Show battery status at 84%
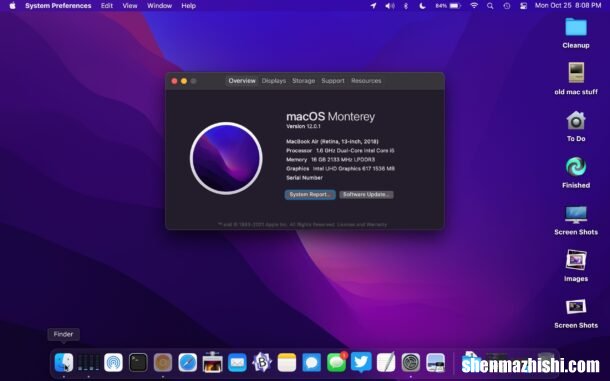The image size is (610, 381). [448, 6]
